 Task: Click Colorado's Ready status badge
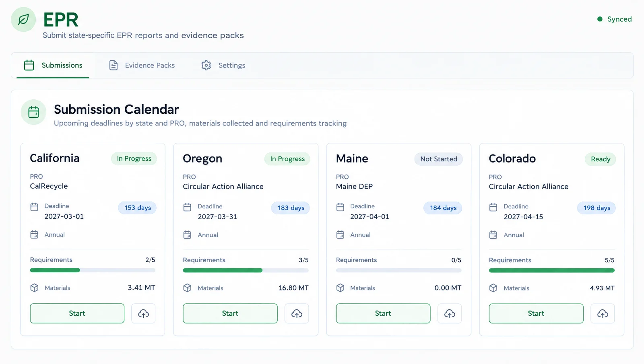pos(601,159)
